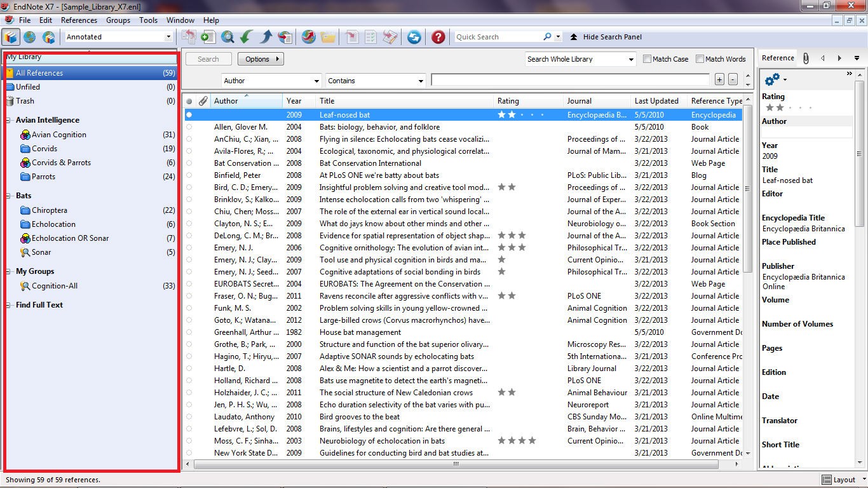Switch to Local Library Mode icon
This screenshot has width=868, height=488.
tap(11, 37)
